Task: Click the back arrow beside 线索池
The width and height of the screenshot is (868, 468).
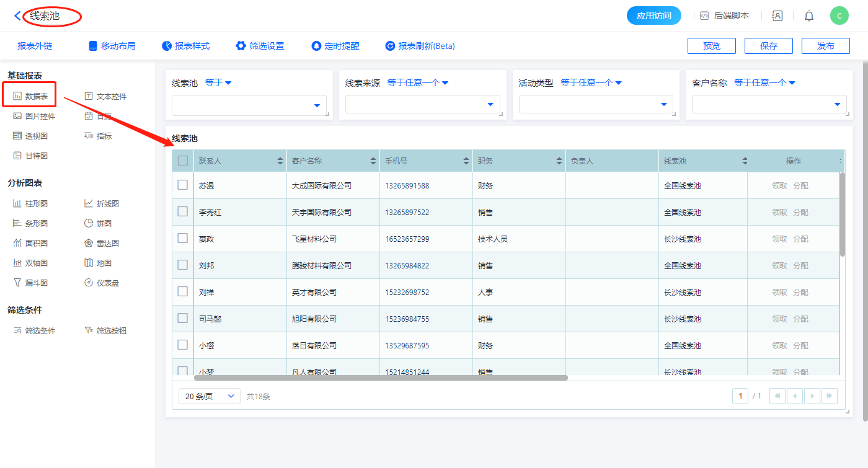Action: tap(17, 16)
